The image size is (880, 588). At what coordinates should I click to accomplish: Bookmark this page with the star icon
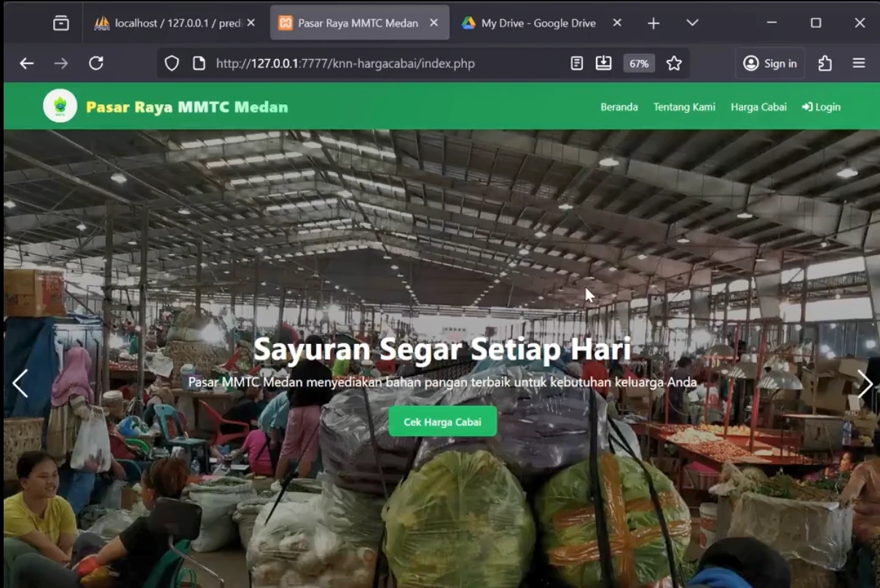[x=674, y=63]
